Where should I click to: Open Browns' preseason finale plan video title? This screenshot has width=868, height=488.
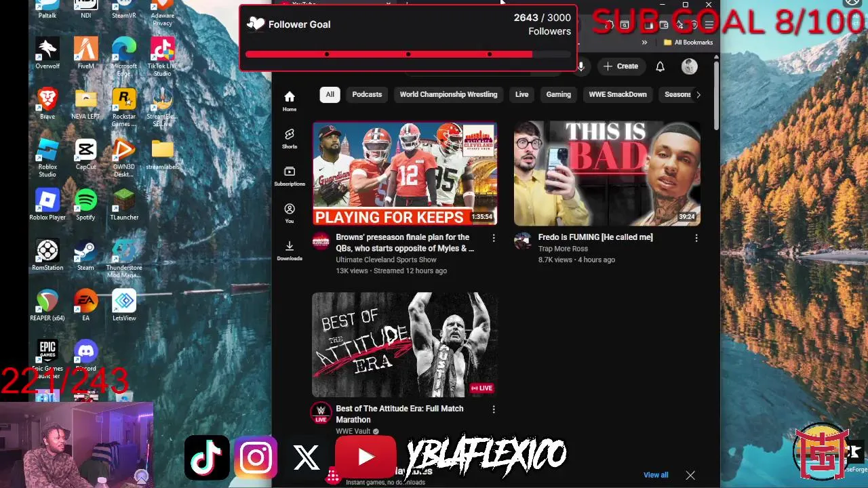[x=405, y=243]
